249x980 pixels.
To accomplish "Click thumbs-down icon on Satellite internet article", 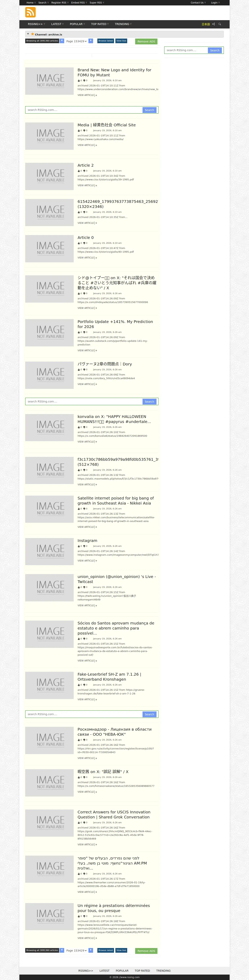I will click(x=85, y=509).
